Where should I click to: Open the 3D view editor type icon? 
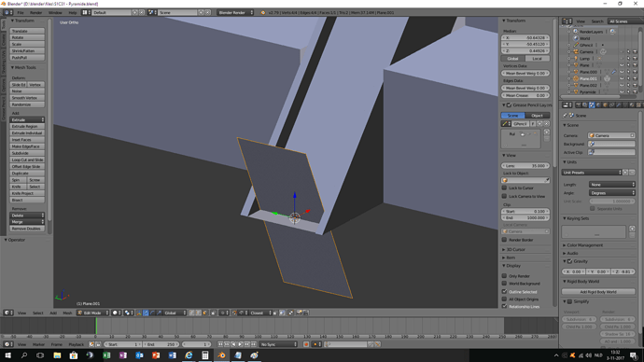point(7,313)
